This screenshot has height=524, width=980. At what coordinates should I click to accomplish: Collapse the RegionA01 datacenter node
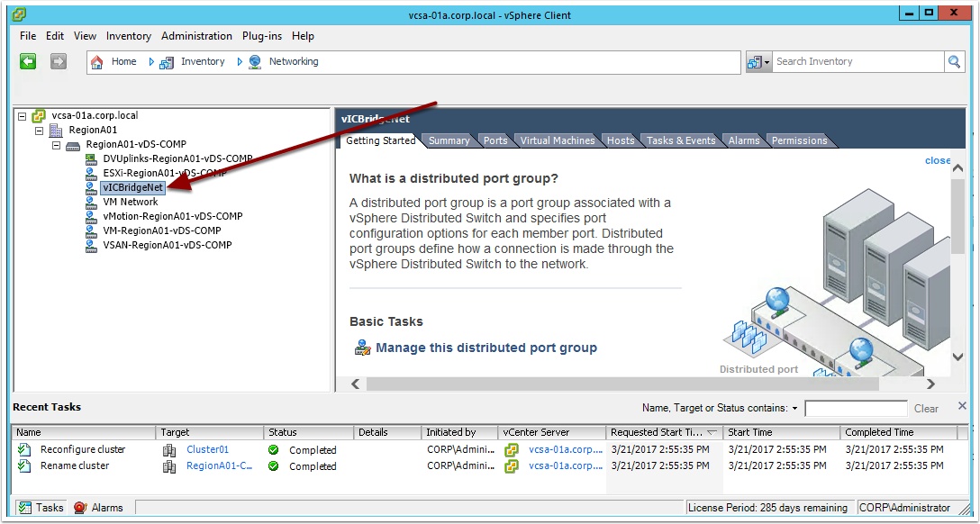(40, 131)
